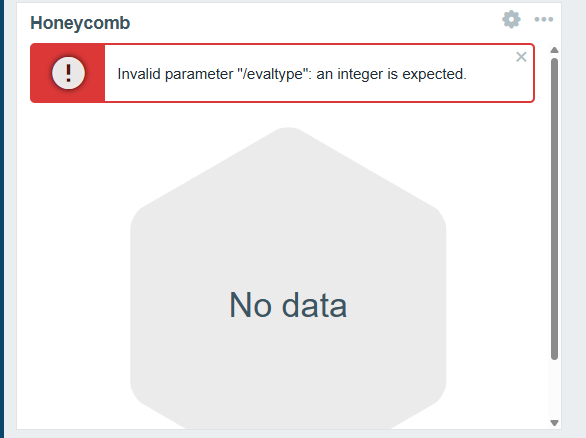This screenshot has height=438, width=586.
Task: Dismiss the invalid parameter error message
Action: [x=521, y=57]
